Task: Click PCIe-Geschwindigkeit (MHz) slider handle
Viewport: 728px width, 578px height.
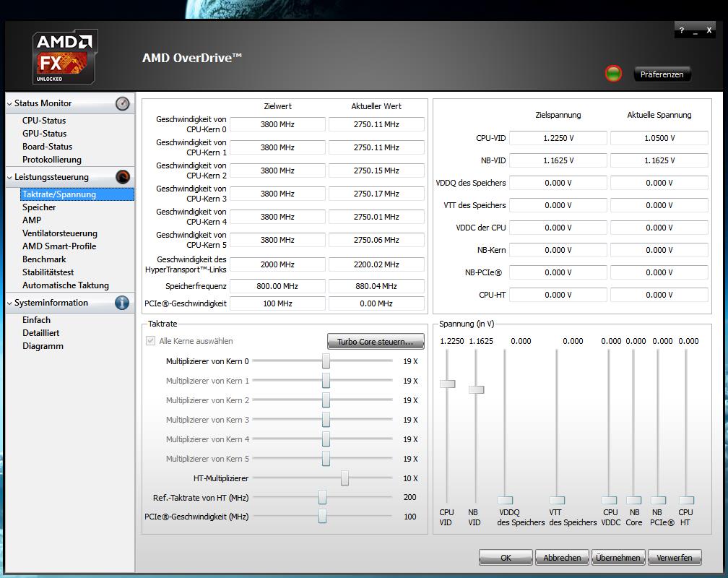Action: pos(322,516)
